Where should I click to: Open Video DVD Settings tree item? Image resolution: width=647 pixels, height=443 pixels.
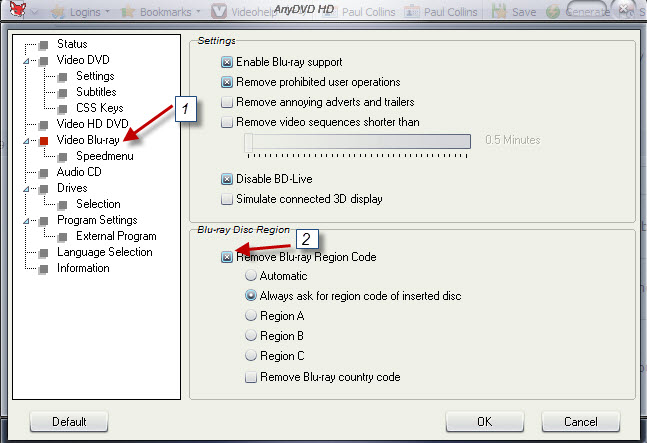tap(95, 76)
